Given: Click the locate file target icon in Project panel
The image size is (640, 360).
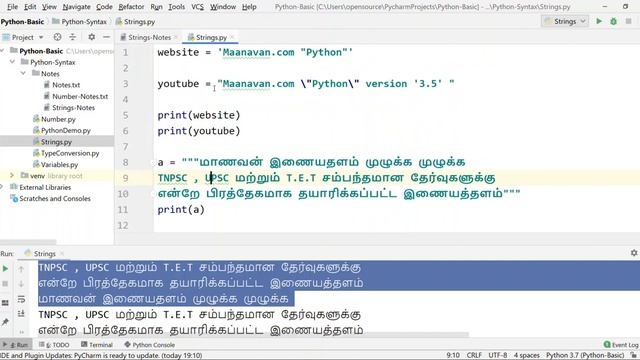Looking at the screenshot, I should coord(57,37).
